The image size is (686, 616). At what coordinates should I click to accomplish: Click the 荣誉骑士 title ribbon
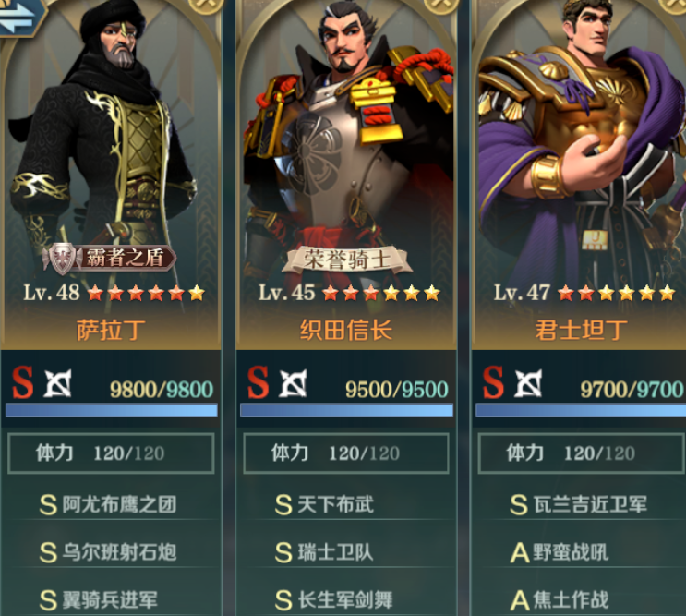coord(346,260)
